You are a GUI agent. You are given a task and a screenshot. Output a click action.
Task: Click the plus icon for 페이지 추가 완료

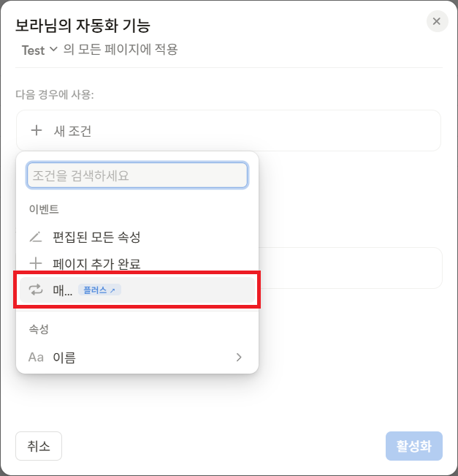click(x=36, y=263)
